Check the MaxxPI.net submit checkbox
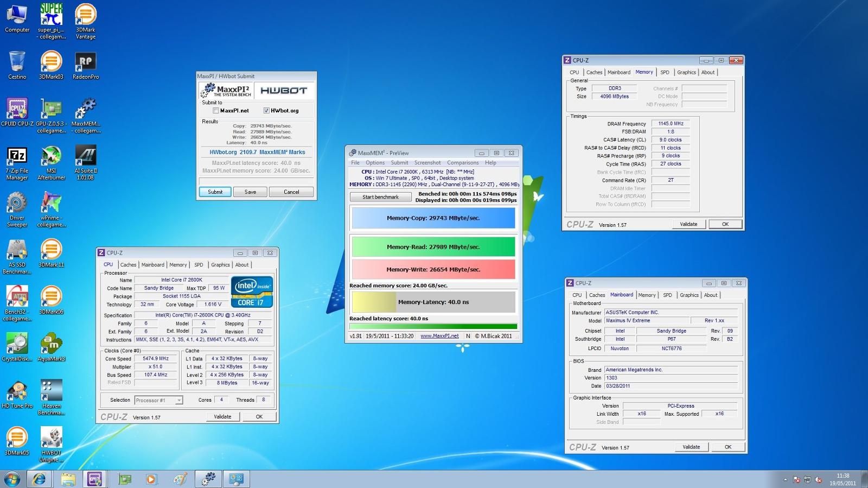The image size is (868, 488). point(216,111)
